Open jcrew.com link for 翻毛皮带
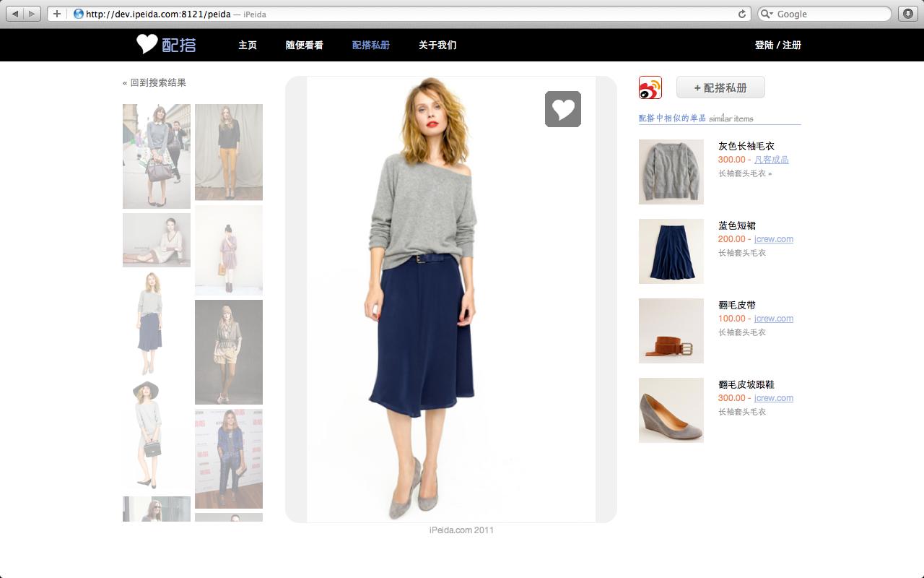 pyautogui.click(x=774, y=319)
